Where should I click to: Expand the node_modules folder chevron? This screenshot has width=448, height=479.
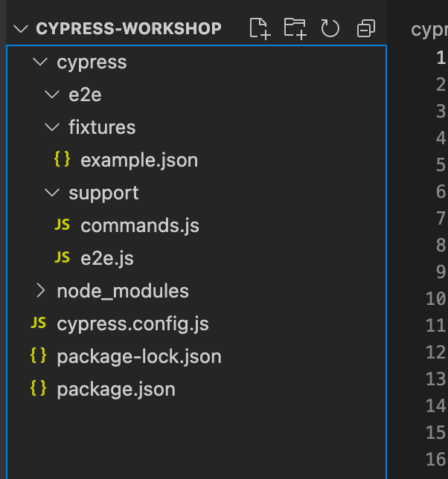click(41, 290)
